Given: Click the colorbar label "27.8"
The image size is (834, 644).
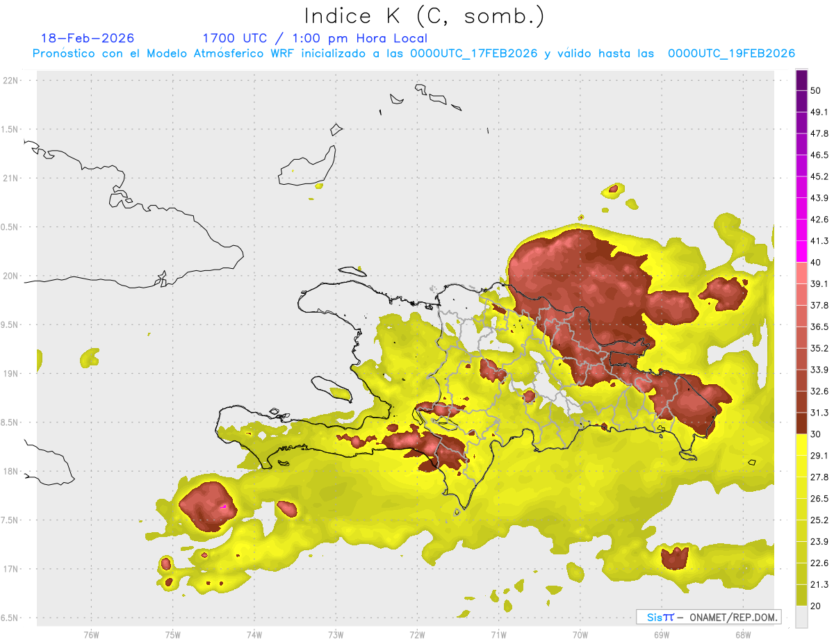Looking at the screenshot, I should (819, 477).
